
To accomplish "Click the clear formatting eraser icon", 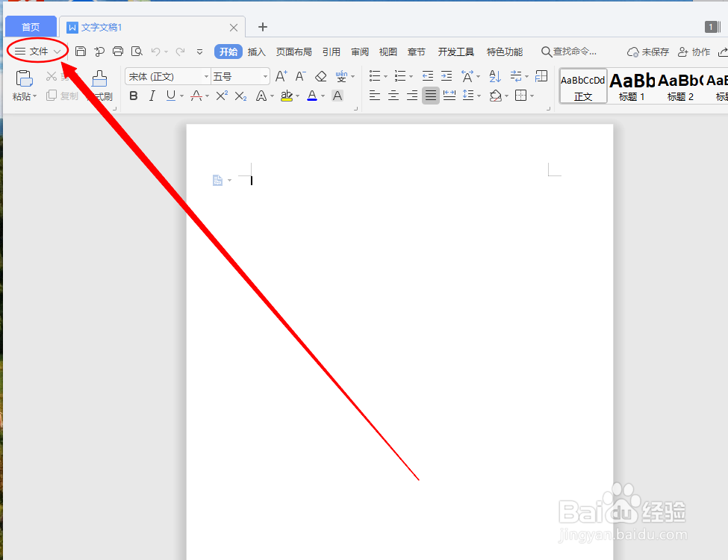I will [321, 76].
